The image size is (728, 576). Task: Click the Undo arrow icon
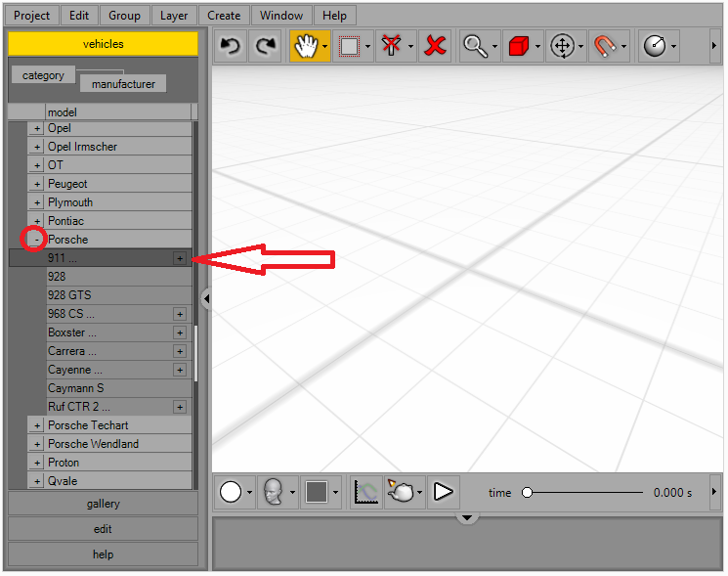point(231,46)
